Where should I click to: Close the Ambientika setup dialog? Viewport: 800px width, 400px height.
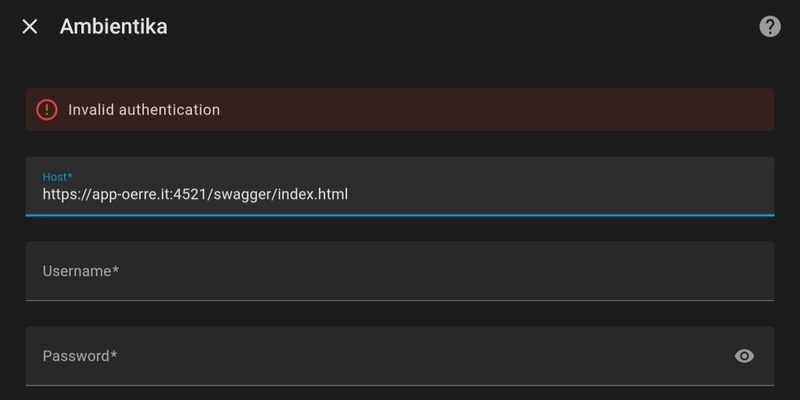click(x=30, y=27)
